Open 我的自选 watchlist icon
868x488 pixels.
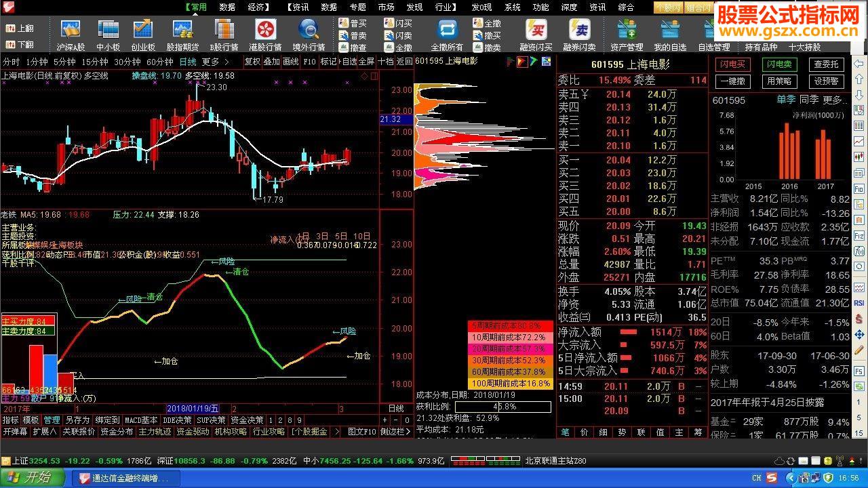(670, 35)
